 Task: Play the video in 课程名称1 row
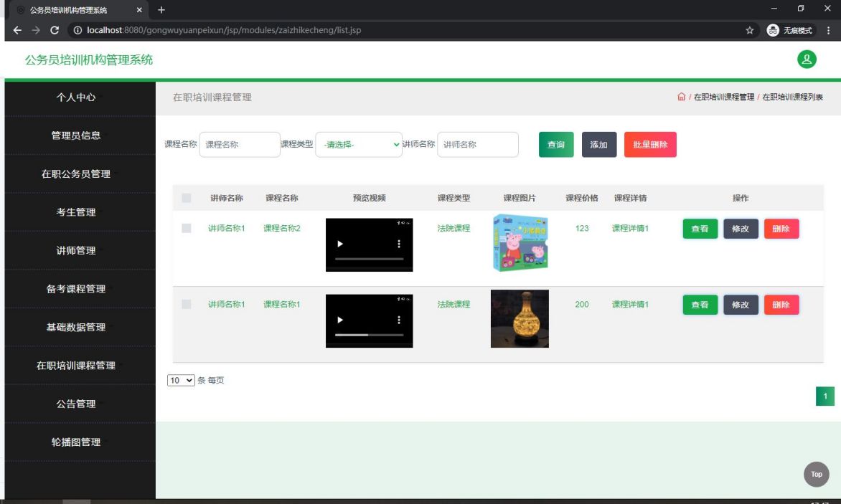(340, 320)
